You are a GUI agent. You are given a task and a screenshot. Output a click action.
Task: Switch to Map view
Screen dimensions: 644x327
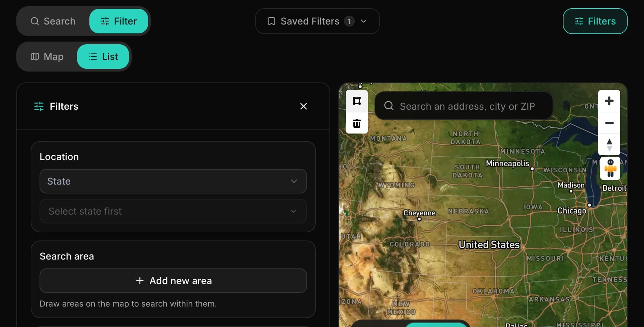tap(47, 57)
